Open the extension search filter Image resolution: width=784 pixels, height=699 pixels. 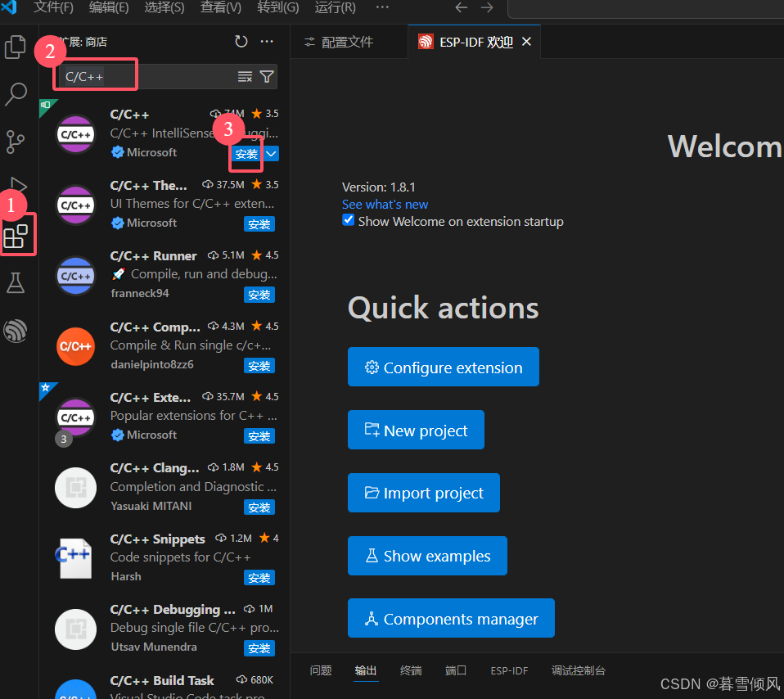[x=267, y=76]
